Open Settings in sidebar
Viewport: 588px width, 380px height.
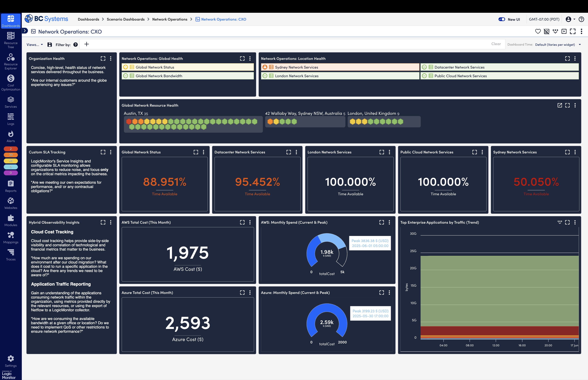11,361
